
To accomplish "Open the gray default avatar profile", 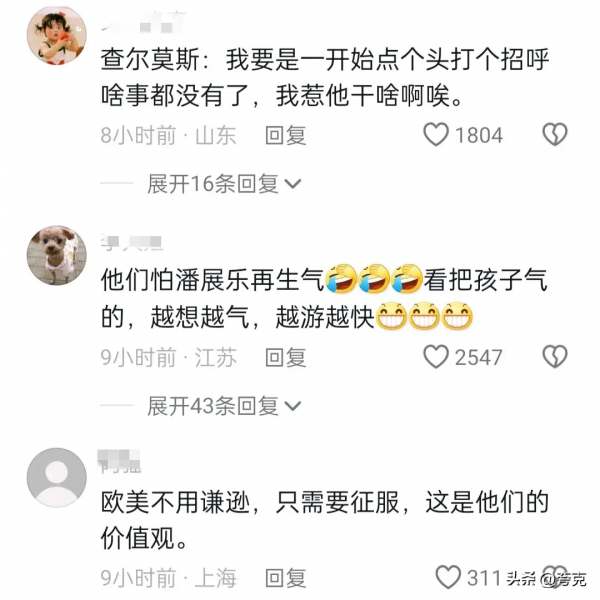I will [57, 478].
